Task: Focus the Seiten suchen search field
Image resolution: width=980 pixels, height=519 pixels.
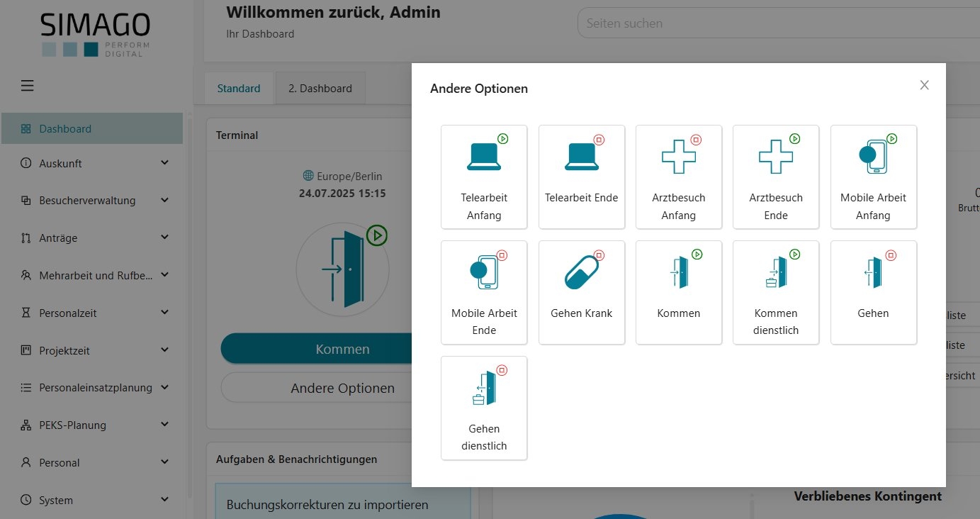Action: pyautogui.click(x=779, y=23)
